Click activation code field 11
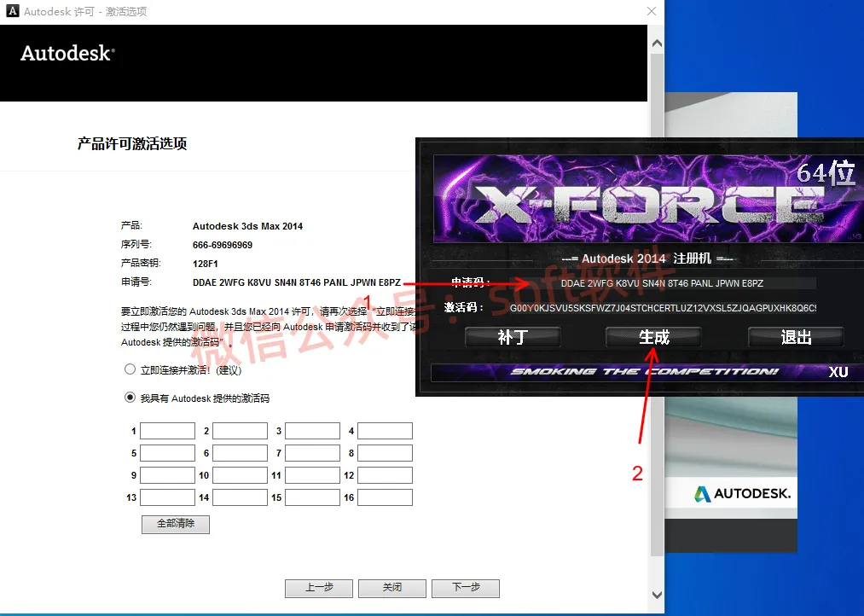 click(312, 475)
